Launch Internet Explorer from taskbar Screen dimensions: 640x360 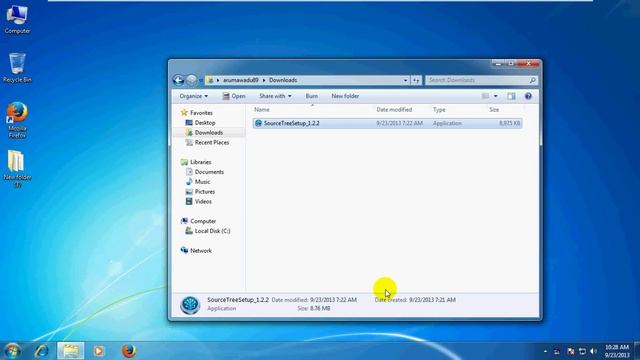[x=41, y=351]
